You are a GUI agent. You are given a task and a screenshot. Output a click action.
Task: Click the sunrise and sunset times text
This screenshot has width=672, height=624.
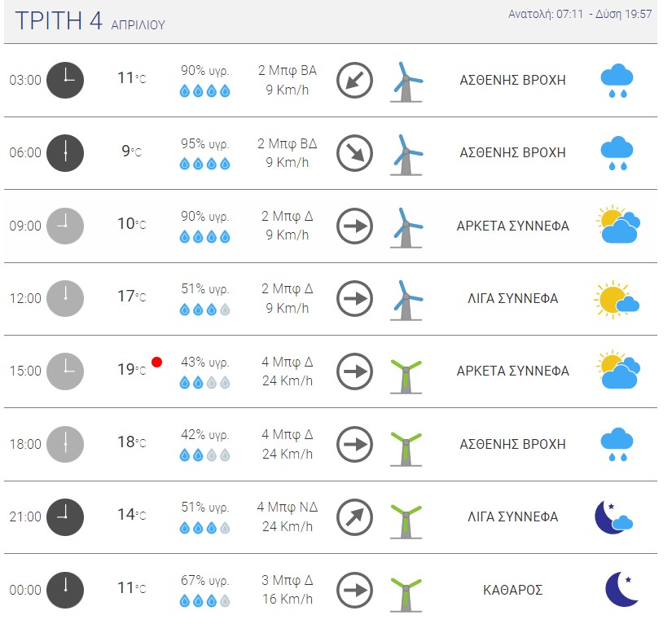(x=580, y=14)
